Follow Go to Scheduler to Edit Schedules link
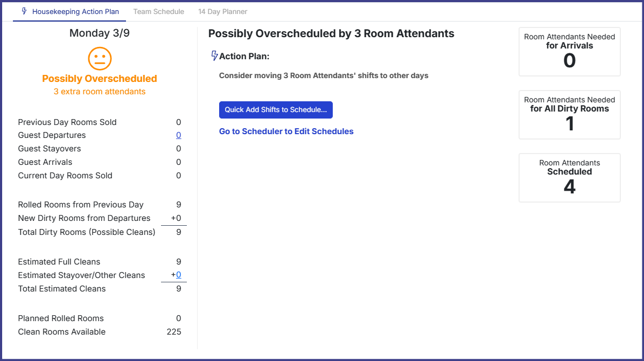The image size is (644, 361). point(286,131)
